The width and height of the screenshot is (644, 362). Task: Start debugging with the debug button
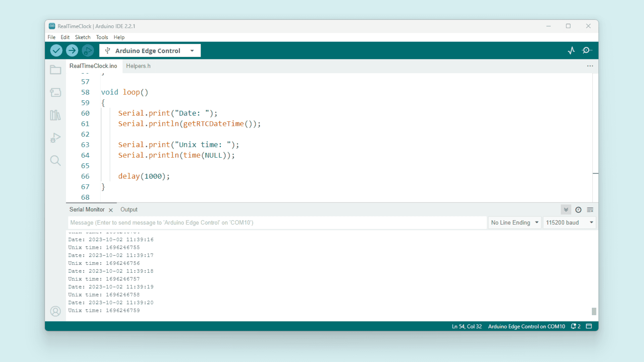click(88, 51)
